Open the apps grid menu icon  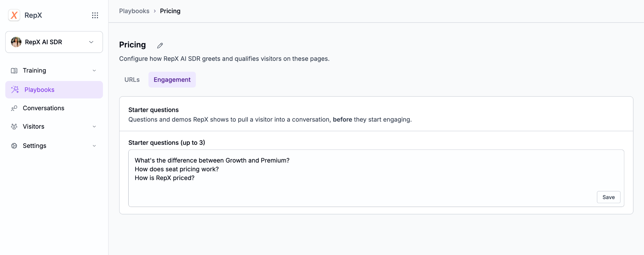click(95, 15)
